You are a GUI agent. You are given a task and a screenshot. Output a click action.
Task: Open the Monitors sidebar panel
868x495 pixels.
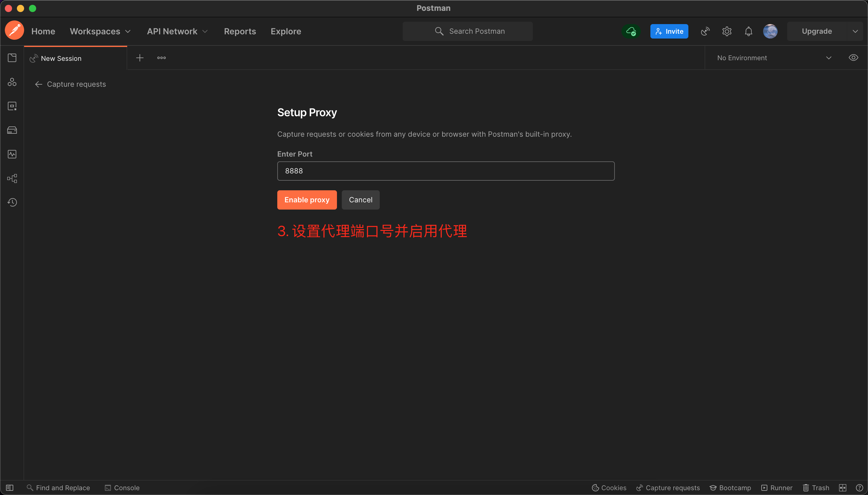pyautogui.click(x=12, y=154)
